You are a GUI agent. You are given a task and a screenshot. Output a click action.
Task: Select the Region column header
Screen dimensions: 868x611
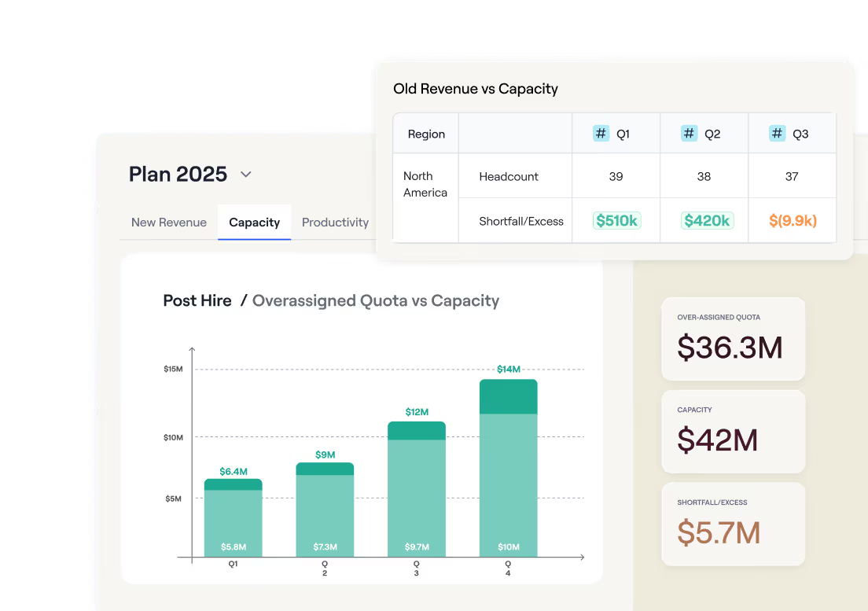426,134
